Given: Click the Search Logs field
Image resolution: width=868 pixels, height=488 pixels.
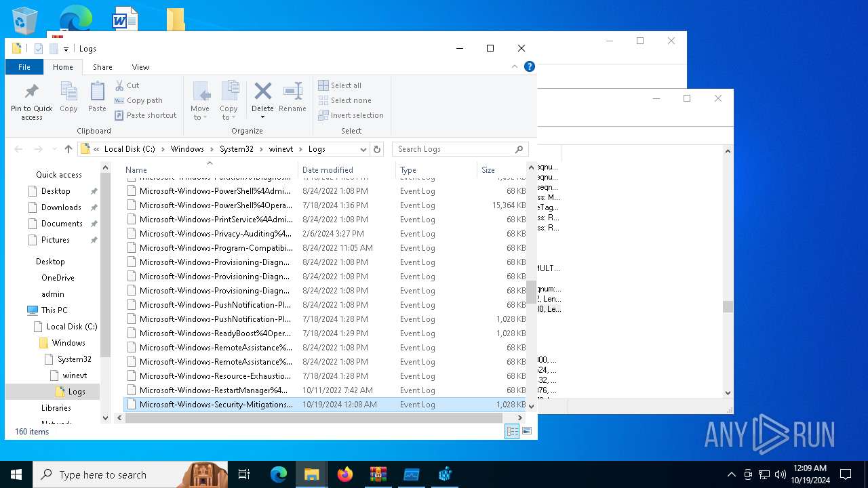Looking at the screenshot, I should 460,149.
